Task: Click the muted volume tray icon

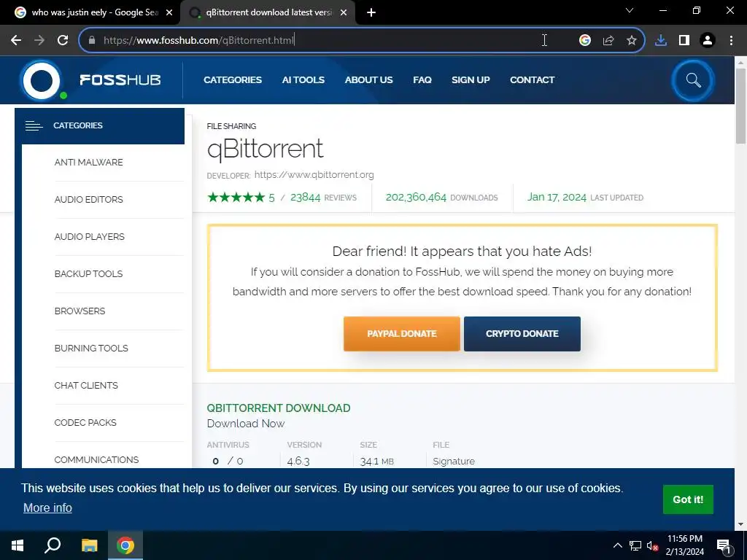Action: tap(652, 545)
